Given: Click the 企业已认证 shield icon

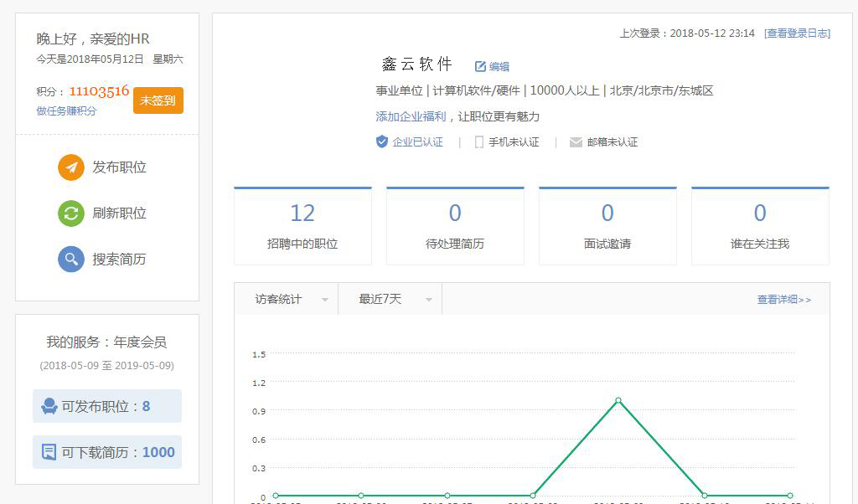Looking at the screenshot, I should tap(382, 142).
